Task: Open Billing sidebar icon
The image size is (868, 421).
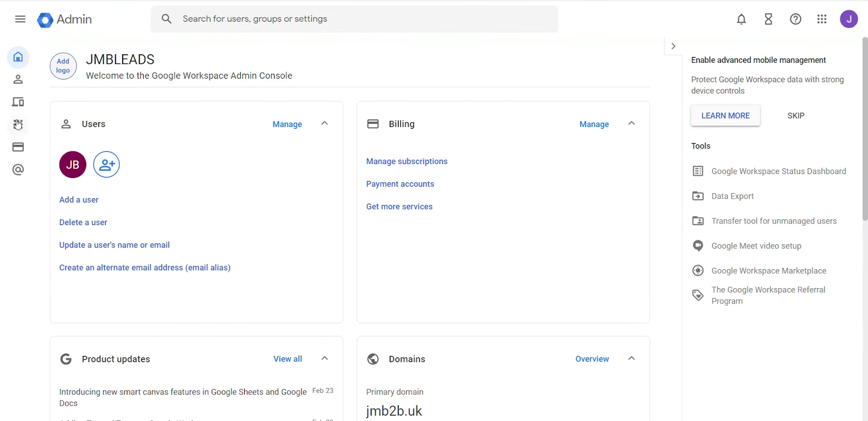Action: (18, 147)
